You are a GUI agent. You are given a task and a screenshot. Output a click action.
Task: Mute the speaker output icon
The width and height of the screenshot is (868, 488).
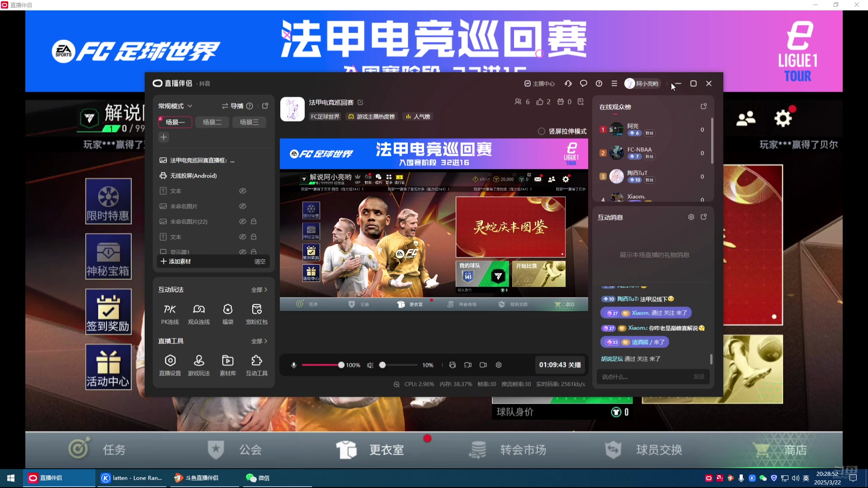(x=370, y=365)
